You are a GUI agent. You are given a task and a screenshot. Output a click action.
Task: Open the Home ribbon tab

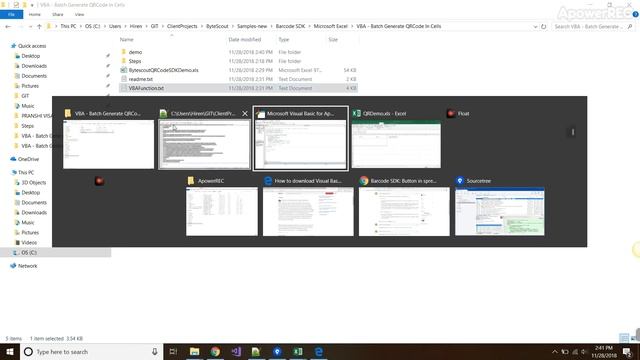click(x=35, y=14)
